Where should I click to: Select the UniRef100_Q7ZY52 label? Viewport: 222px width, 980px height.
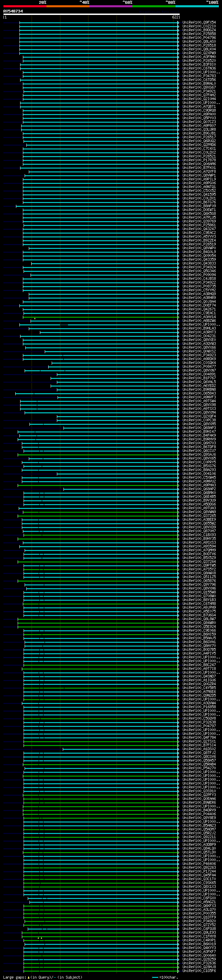click(199, 925)
